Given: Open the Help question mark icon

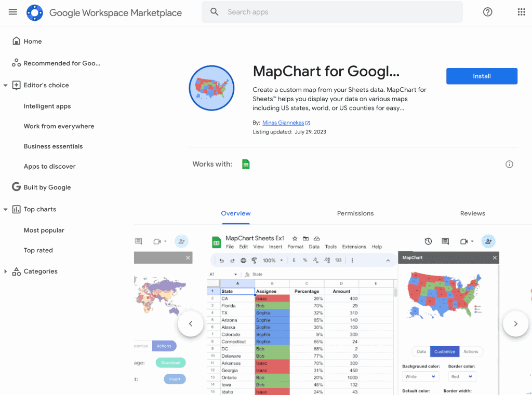Looking at the screenshot, I should (x=487, y=12).
